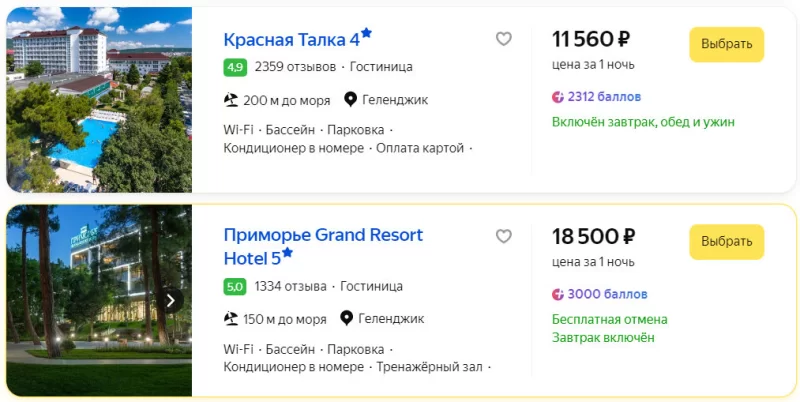800x402 pixels.
Task: Click Выбрать button for Красная Талка
Action: [726, 45]
